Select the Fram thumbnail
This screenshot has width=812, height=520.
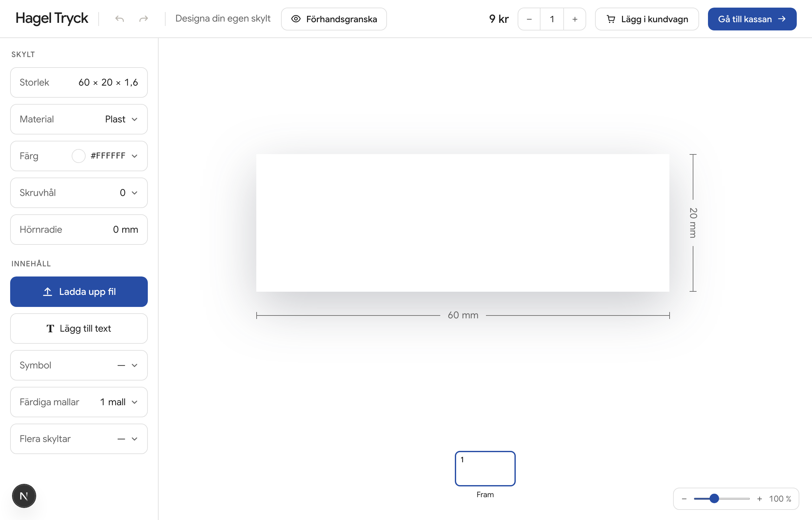[x=485, y=469]
